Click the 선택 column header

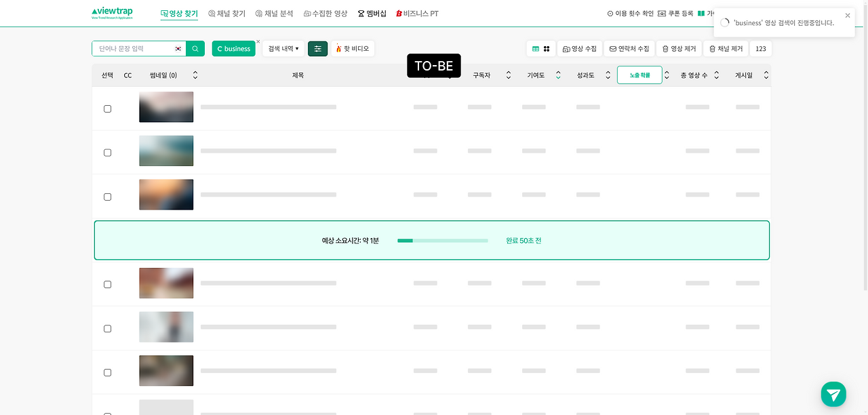(x=107, y=75)
